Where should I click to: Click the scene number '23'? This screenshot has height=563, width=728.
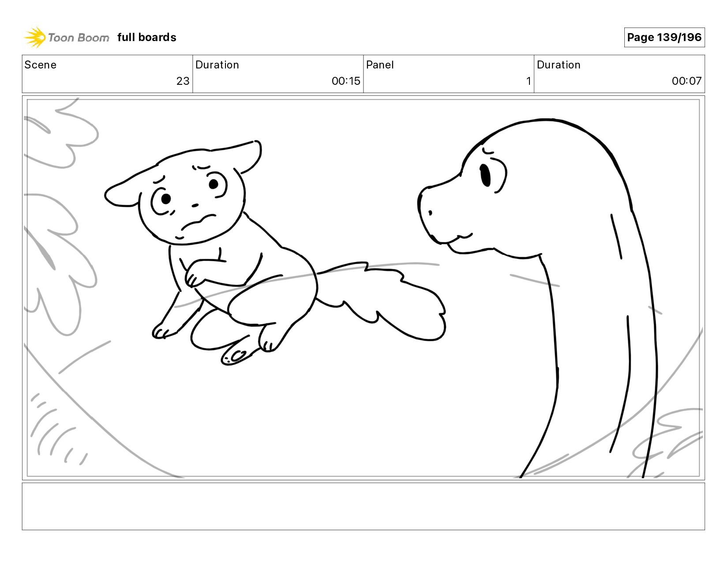[183, 81]
